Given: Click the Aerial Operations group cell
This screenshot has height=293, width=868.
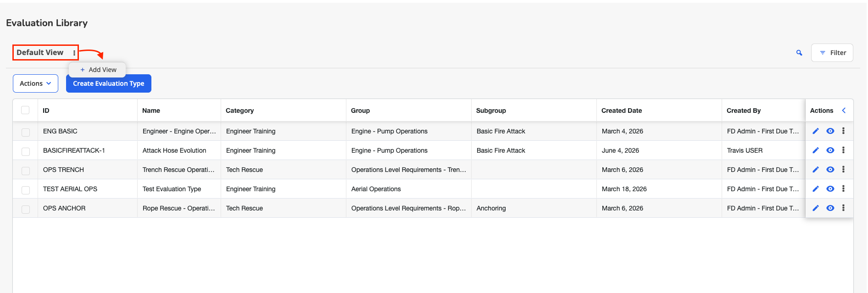Looking at the screenshot, I should (x=409, y=189).
